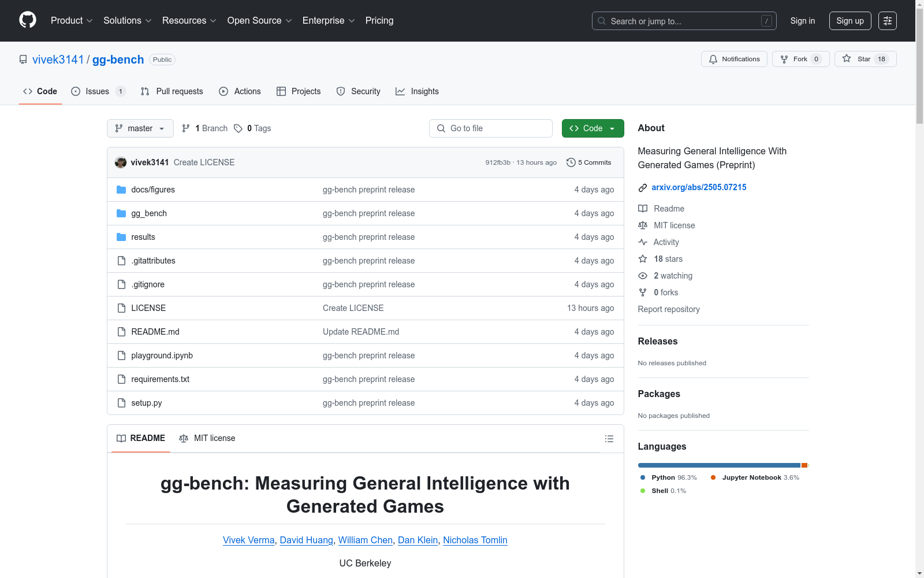
Task: Click the history clock icon by Commits
Action: point(571,162)
